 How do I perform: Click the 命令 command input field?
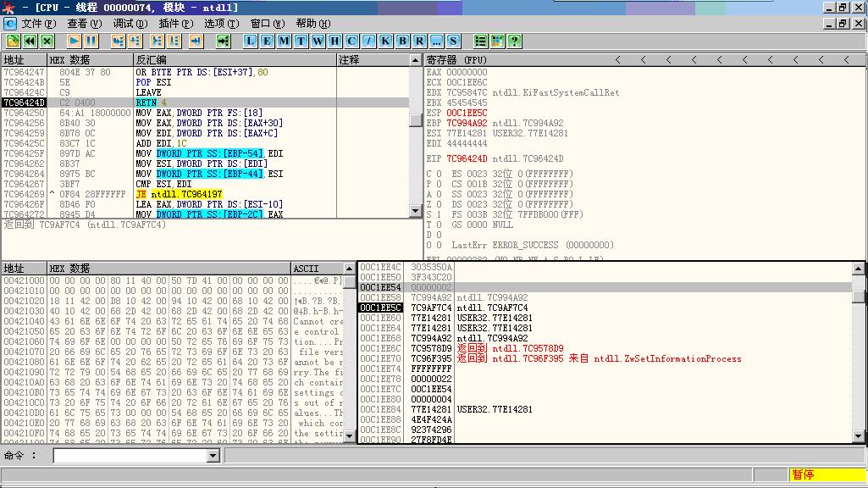(130, 456)
